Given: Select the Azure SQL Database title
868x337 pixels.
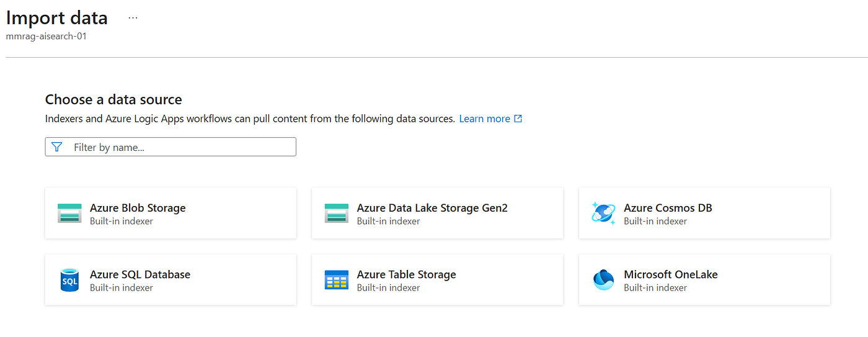Looking at the screenshot, I should [140, 274].
